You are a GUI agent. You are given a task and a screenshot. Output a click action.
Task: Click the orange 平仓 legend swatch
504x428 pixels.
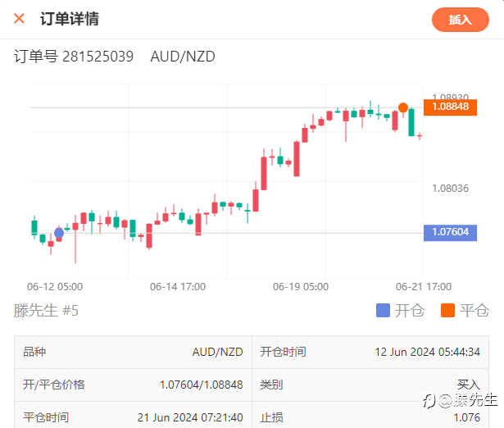click(x=447, y=310)
